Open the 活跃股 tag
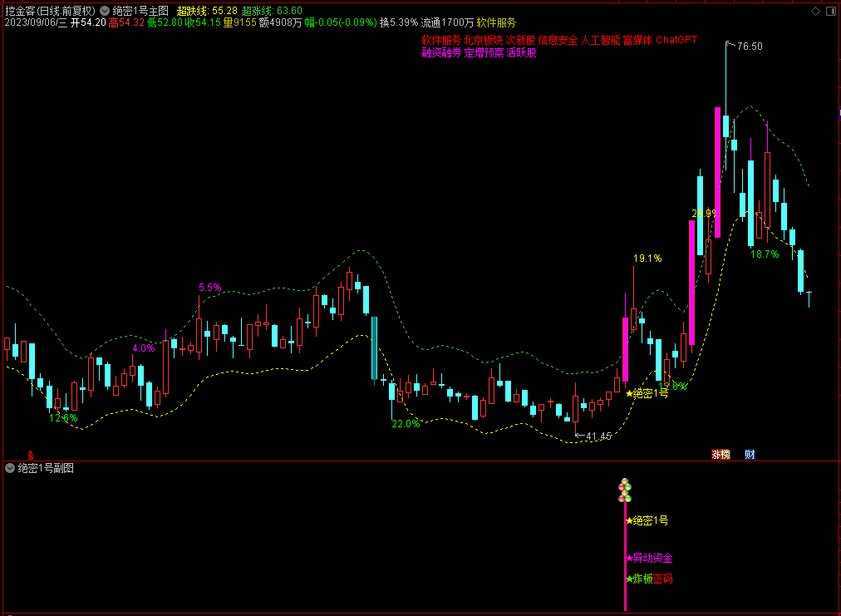Viewport: 841px width, 616px height. click(x=521, y=53)
